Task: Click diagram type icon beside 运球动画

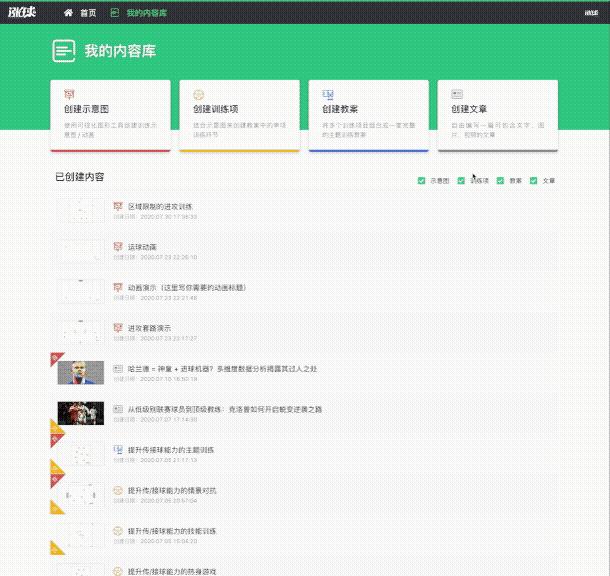Action: [118, 247]
